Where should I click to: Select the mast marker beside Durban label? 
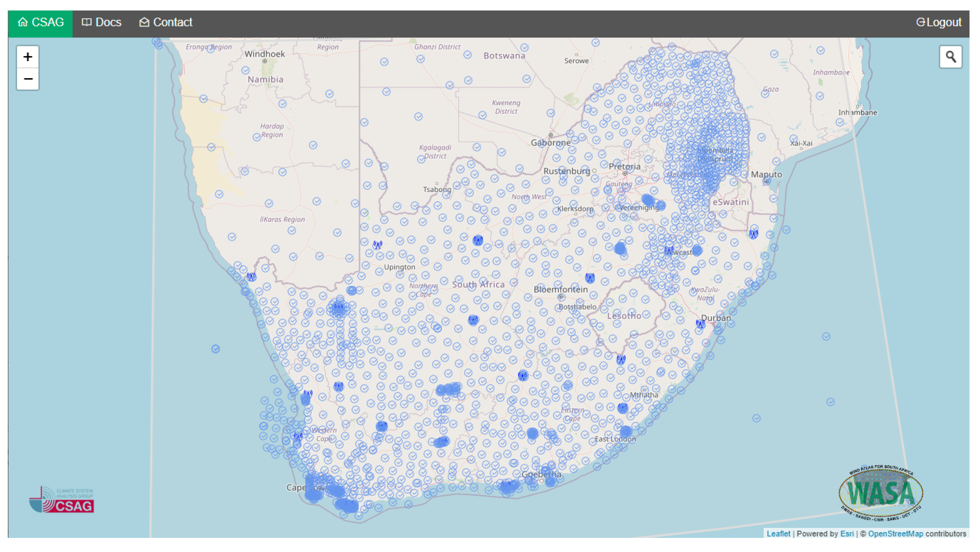700,324
